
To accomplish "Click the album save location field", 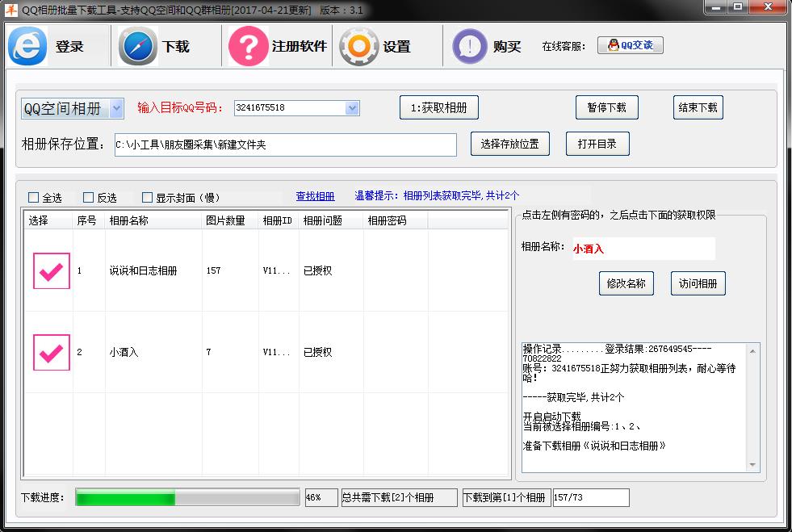I will [285, 145].
